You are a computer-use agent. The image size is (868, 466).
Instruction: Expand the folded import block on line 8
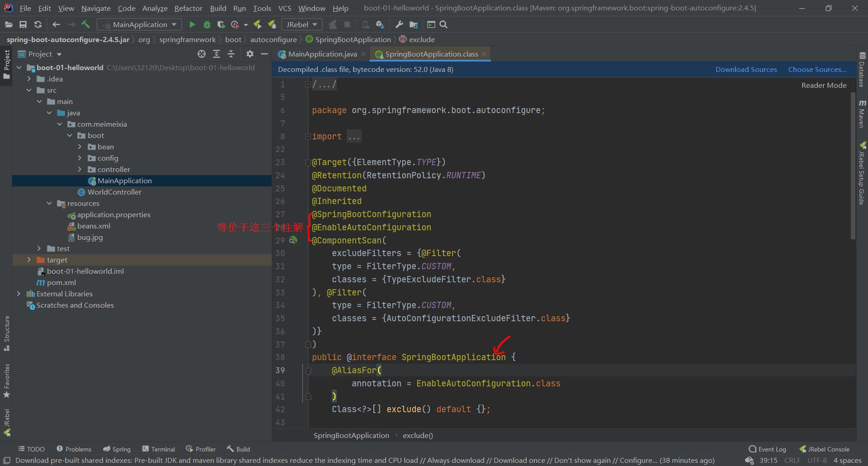point(308,136)
